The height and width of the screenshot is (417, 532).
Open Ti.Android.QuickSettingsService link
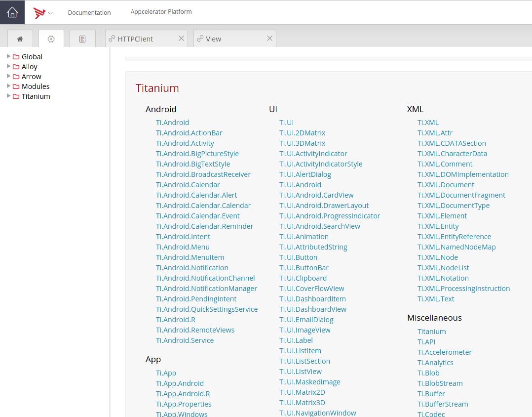[x=207, y=309]
